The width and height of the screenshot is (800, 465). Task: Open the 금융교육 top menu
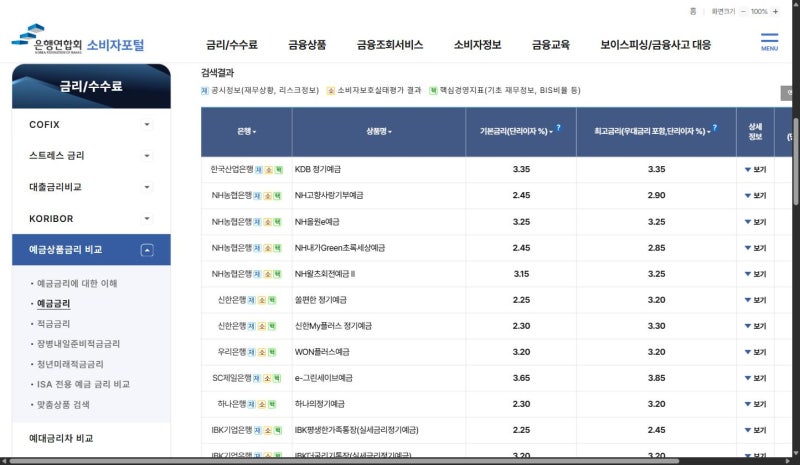pyautogui.click(x=551, y=45)
